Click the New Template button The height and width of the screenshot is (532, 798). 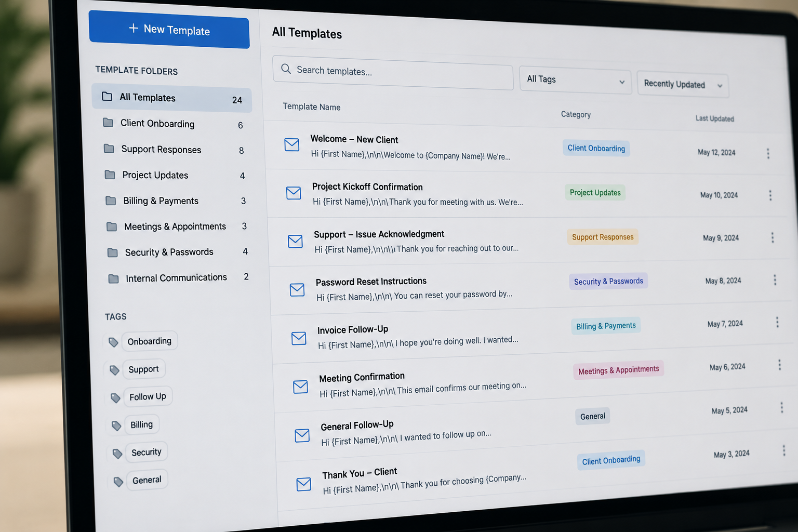[169, 30]
